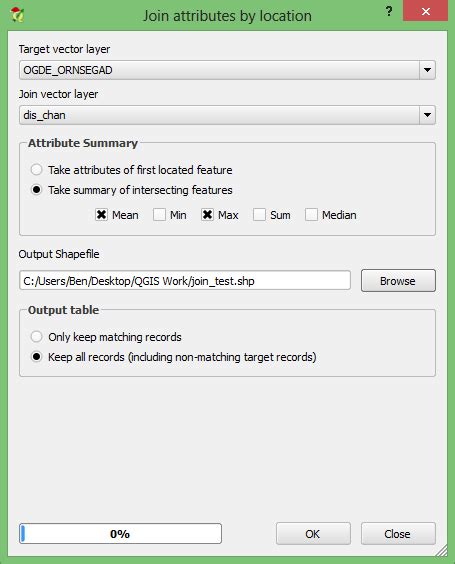455x564 pixels.
Task: Click the OK button
Action: pyautogui.click(x=313, y=534)
